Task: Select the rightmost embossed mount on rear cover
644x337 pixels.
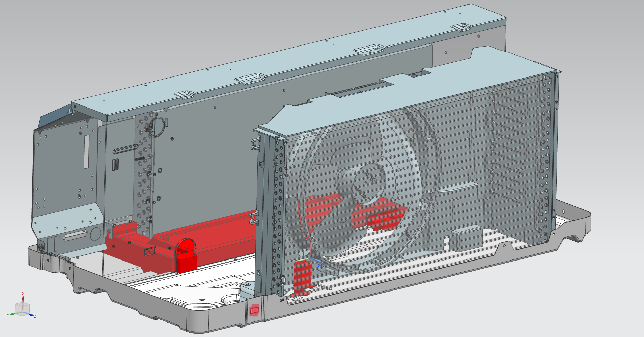Action: [x=461, y=27]
